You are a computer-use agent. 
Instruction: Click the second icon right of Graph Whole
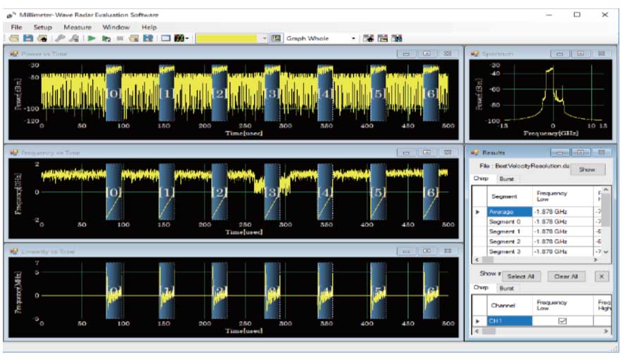[383, 39]
